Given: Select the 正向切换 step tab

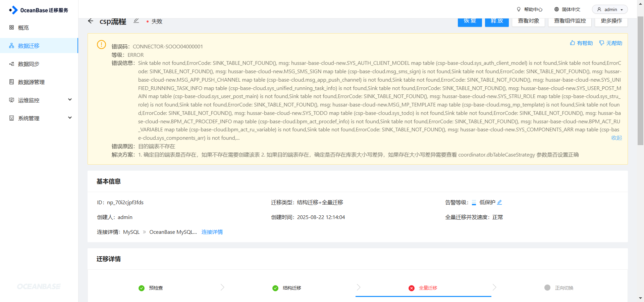Looking at the screenshot, I should point(564,288).
